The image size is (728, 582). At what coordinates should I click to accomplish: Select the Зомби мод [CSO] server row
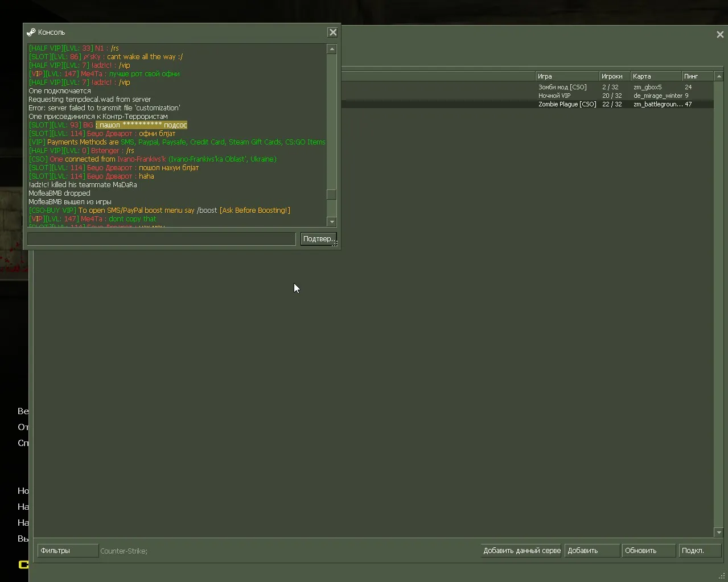pos(527,87)
